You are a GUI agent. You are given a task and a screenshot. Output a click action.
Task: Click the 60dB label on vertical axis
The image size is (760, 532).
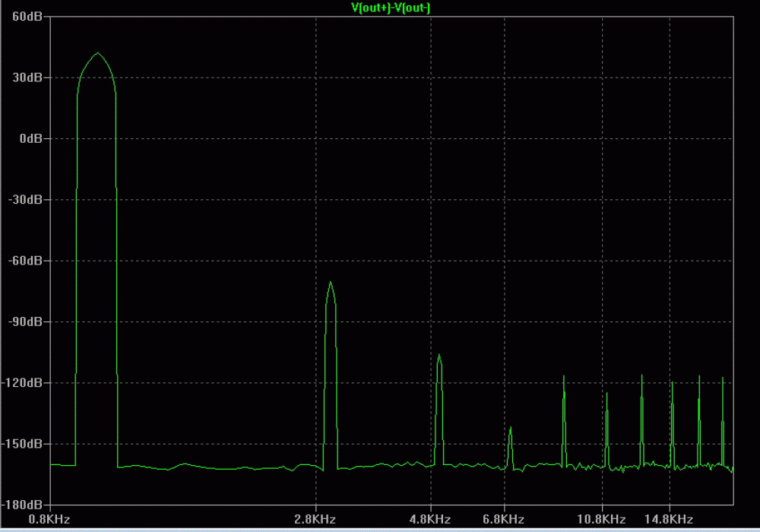coord(27,17)
